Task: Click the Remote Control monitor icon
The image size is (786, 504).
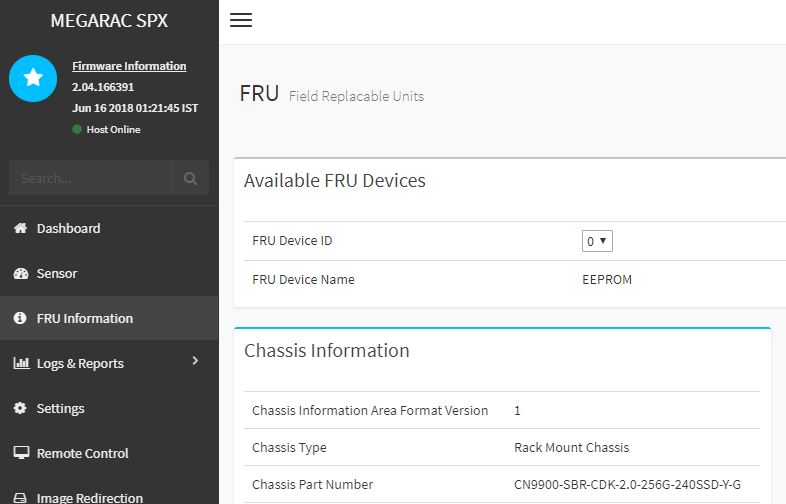Action: click(x=20, y=453)
